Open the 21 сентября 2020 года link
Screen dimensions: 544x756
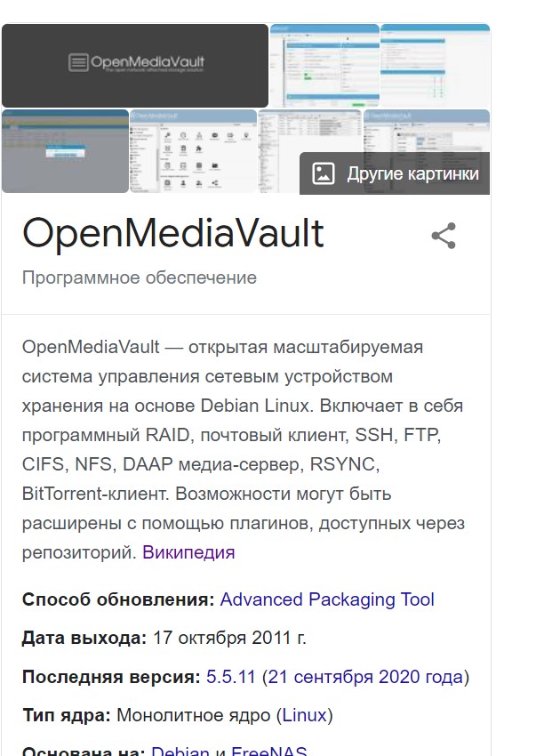point(365,677)
